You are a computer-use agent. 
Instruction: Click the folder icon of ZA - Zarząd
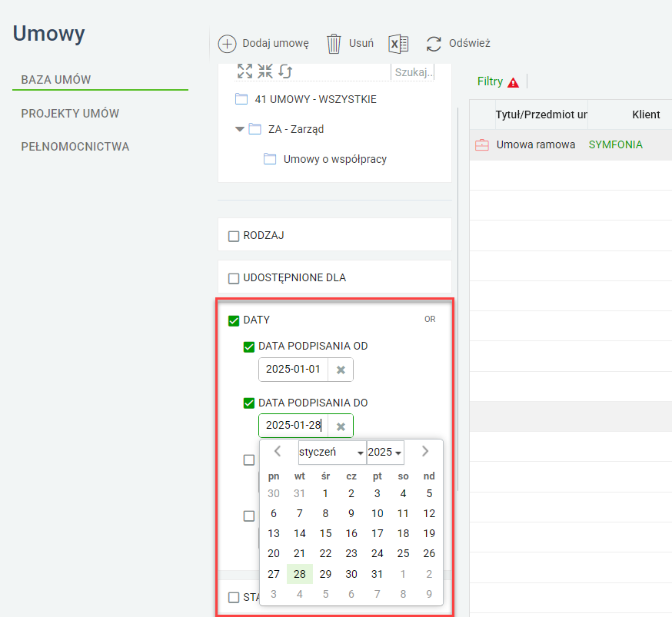point(255,129)
